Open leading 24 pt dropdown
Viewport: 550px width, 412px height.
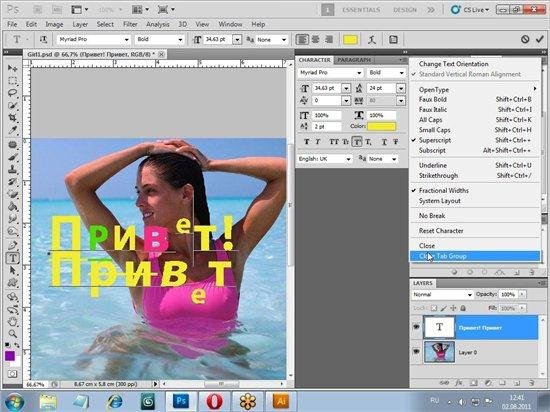401,88
